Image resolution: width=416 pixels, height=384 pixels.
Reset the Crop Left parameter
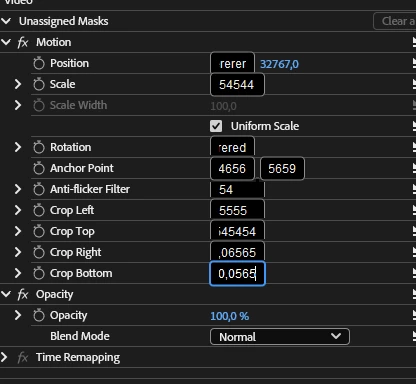coord(414,210)
